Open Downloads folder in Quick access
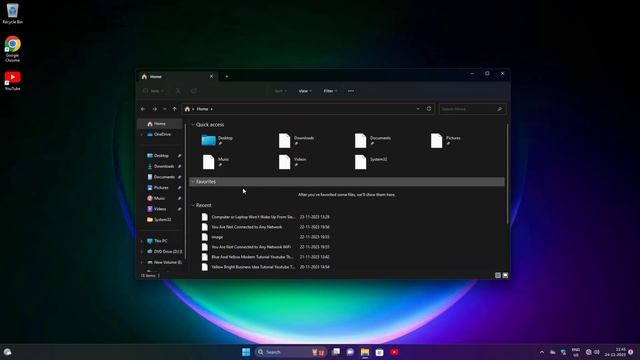640x360 pixels. point(296,140)
